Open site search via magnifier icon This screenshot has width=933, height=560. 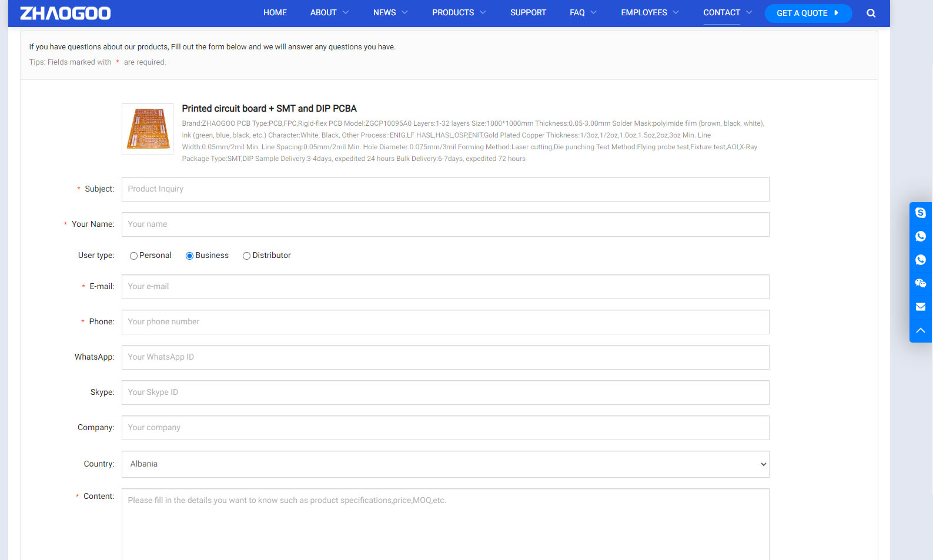point(871,13)
